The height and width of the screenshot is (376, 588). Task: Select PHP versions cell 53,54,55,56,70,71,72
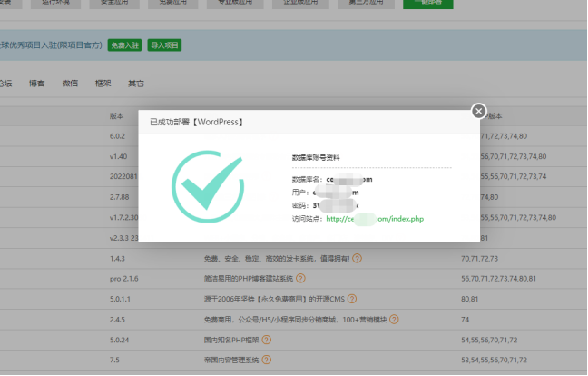pyautogui.click(x=494, y=361)
